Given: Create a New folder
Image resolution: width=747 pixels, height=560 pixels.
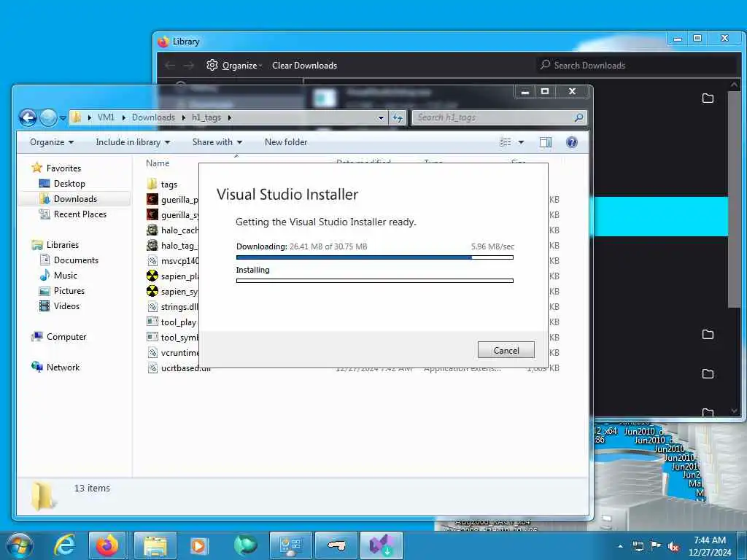Looking at the screenshot, I should (286, 142).
